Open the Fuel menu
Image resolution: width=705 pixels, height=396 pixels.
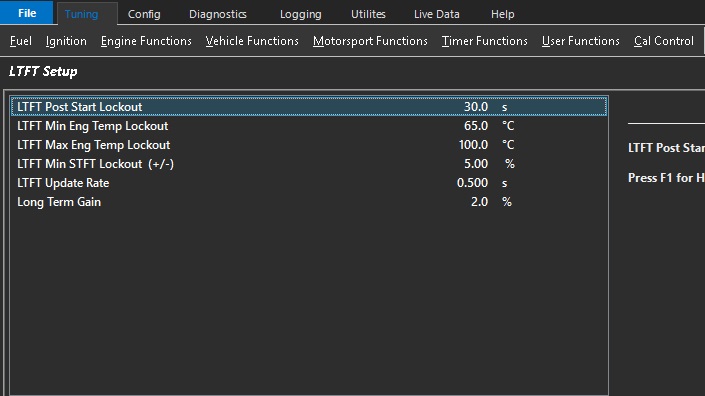coord(21,41)
